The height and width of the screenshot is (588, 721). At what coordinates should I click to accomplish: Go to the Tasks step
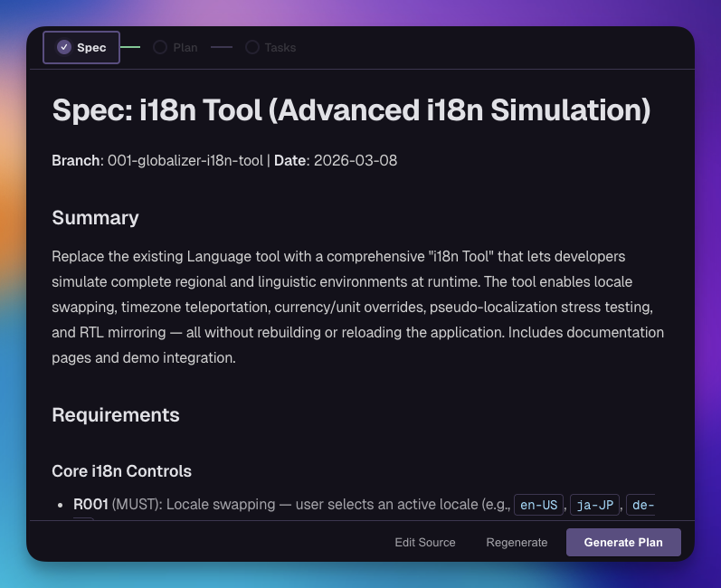point(270,47)
